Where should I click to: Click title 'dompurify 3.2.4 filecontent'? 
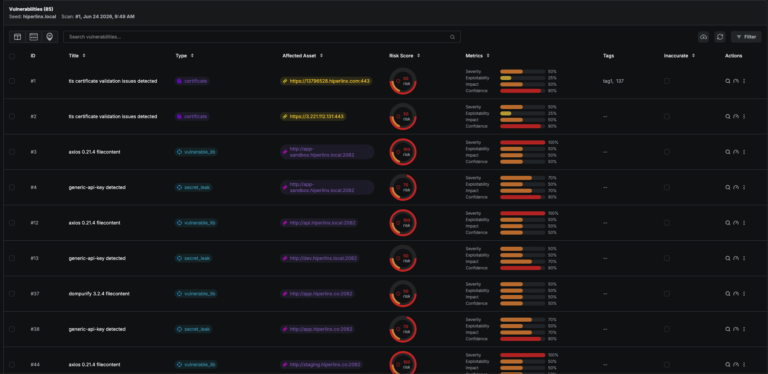(x=99, y=294)
